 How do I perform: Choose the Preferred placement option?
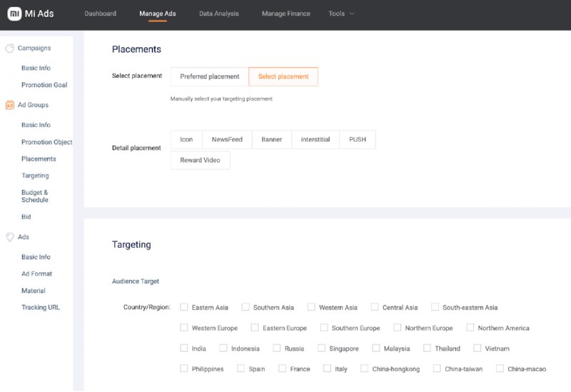click(x=209, y=76)
